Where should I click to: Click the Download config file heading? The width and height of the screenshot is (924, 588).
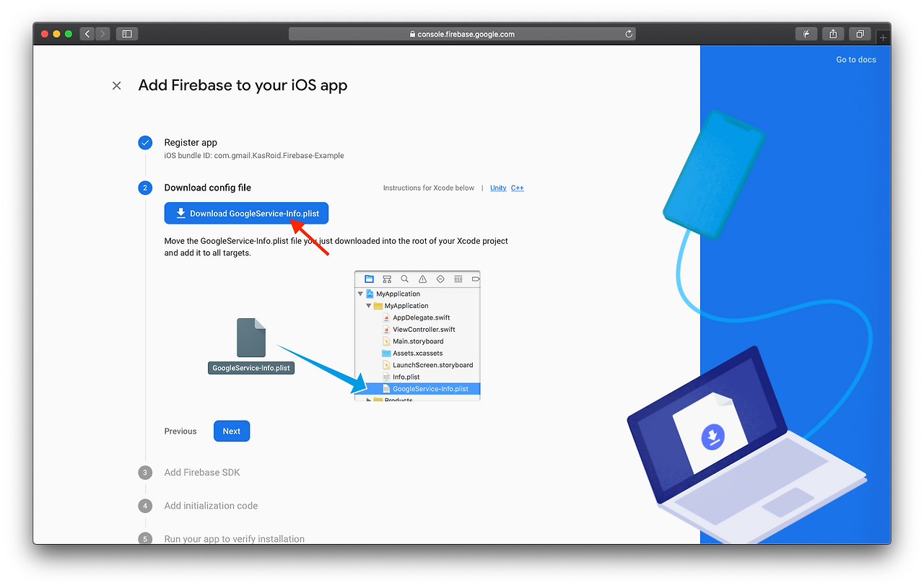coord(208,188)
